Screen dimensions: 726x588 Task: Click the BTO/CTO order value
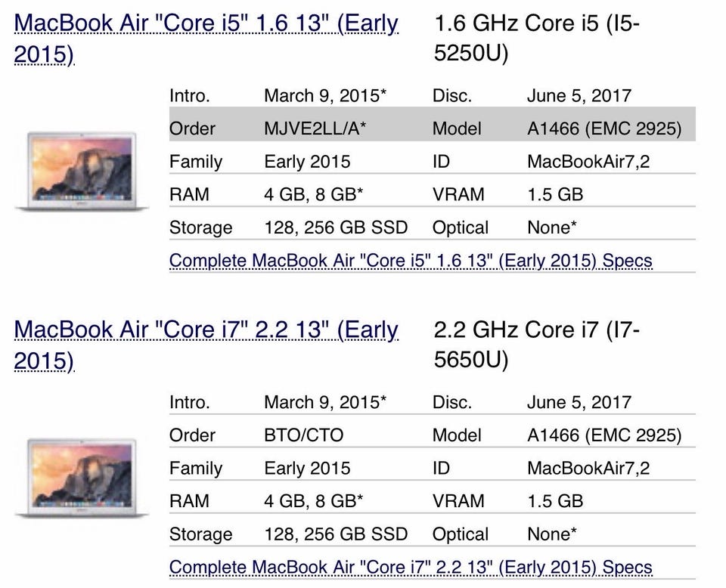coord(303,435)
